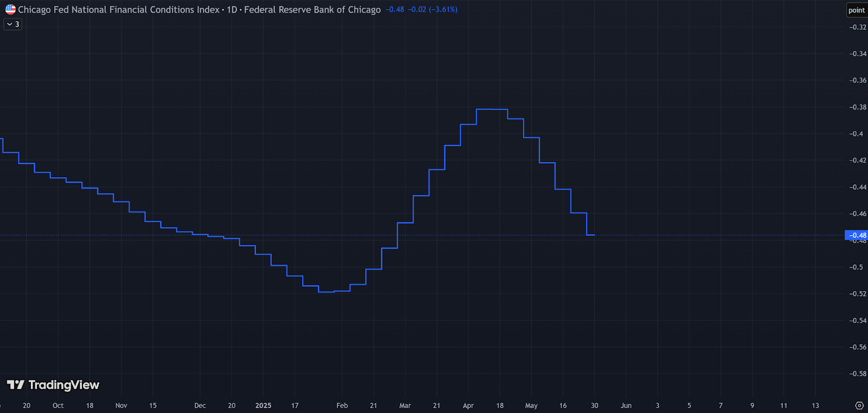Screen dimensions: 868x413
Task: Open chart settings gear icon at axis corner
Action: [859, 405]
